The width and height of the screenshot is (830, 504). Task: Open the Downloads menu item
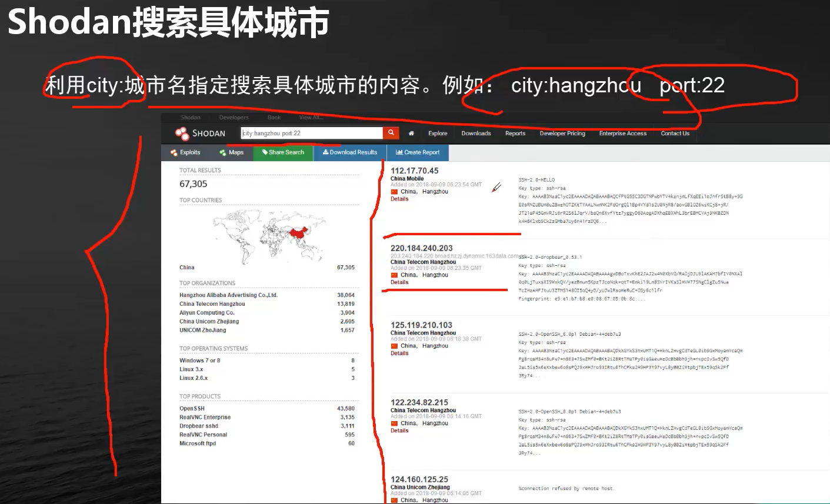476,133
